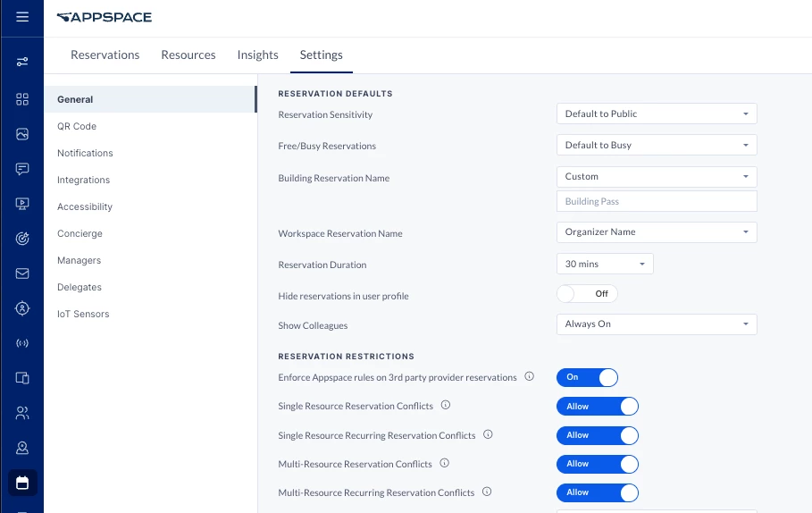Open the four-squares dashboard sidebar icon
This screenshot has width=812, height=513.
click(x=22, y=99)
